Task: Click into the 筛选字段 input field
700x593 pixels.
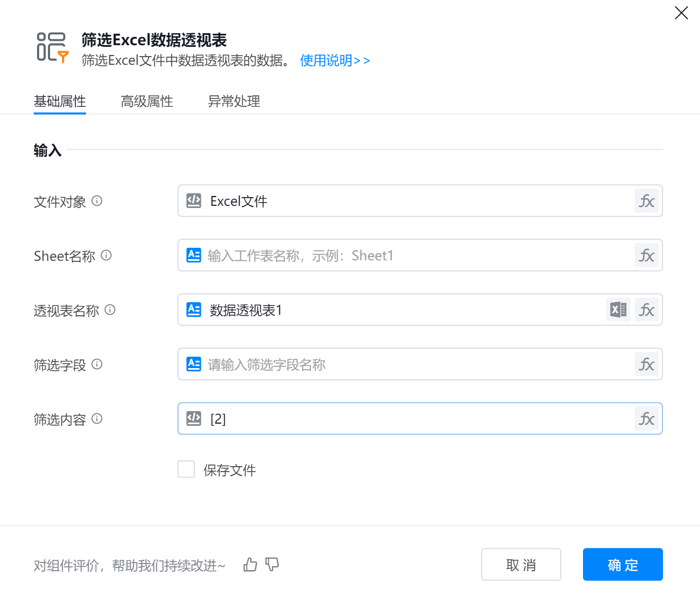Action: click(414, 364)
